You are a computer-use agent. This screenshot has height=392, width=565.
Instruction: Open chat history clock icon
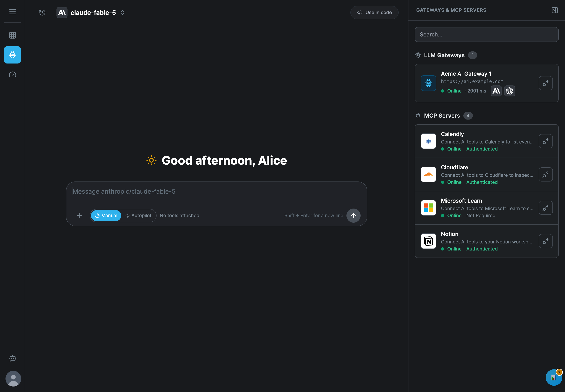(x=42, y=13)
